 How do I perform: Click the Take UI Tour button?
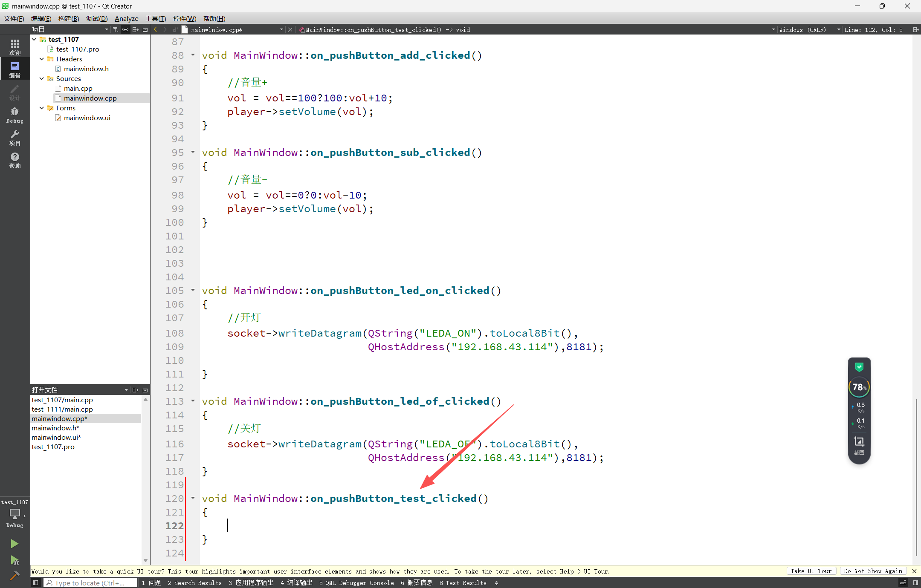pyautogui.click(x=811, y=571)
